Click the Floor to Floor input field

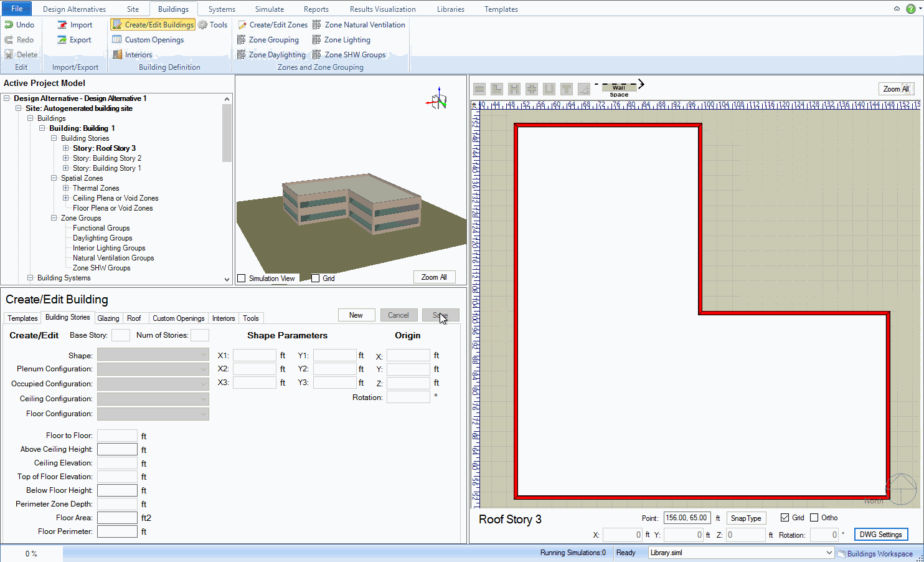[117, 436]
